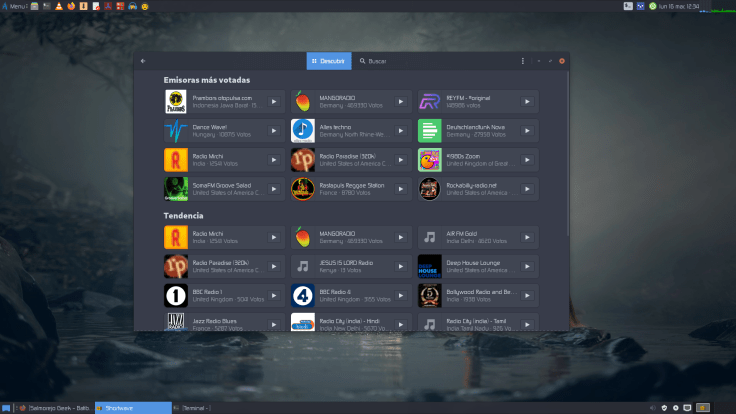The width and height of the screenshot is (736, 414).
Task: Play Deutschlandfunk Nova station
Action: tap(527, 130)
